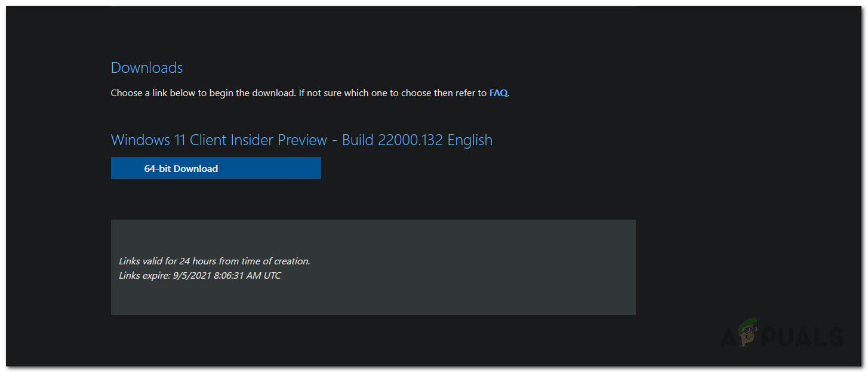Click "Links valid for 24 hours" notice

[x=167, y=261]
